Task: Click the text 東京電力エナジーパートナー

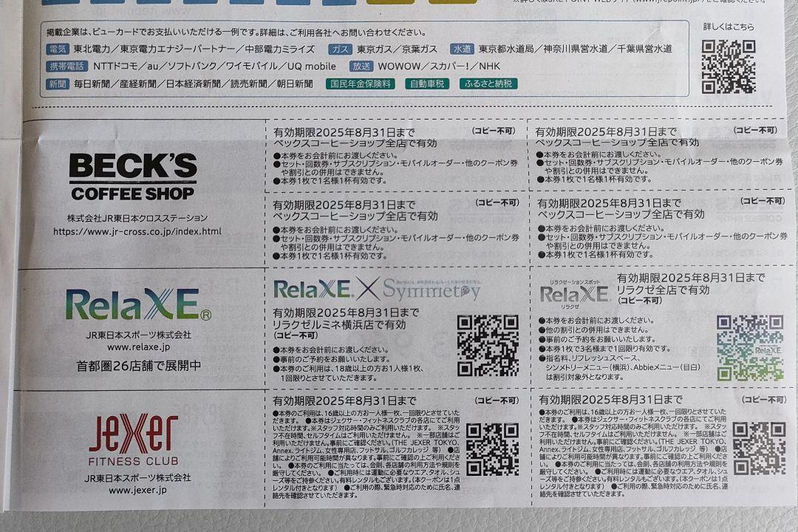Action: tap(177, 49)
